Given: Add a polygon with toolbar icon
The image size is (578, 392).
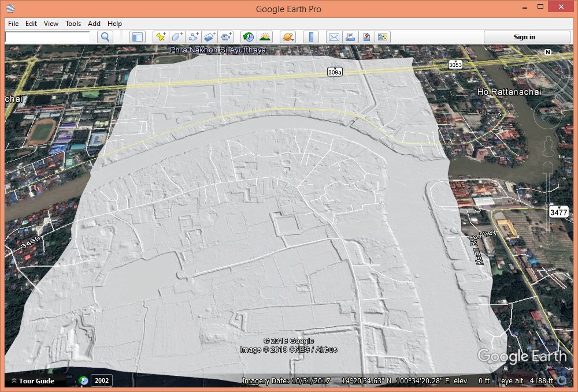Looking at the screenshot, I should 177,37.
